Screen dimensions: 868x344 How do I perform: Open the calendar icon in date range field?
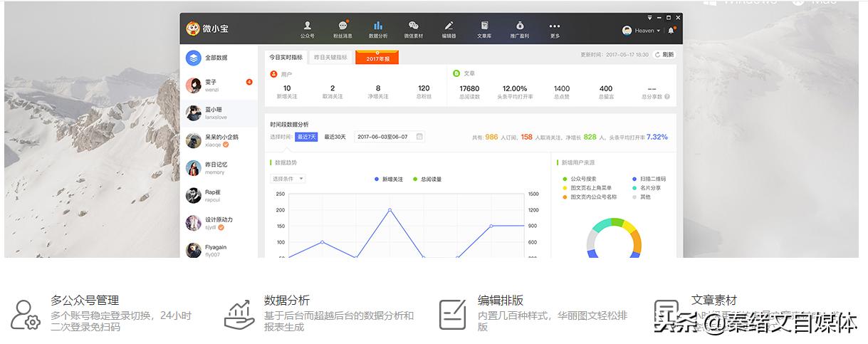pyautogui.click(x=419, y=136)
